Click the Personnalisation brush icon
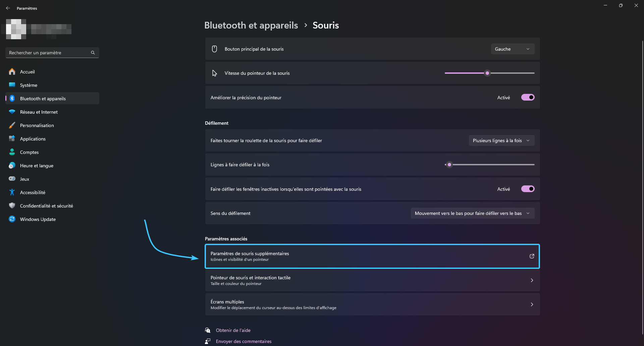 pyautogui.click(x=12, y=125)
